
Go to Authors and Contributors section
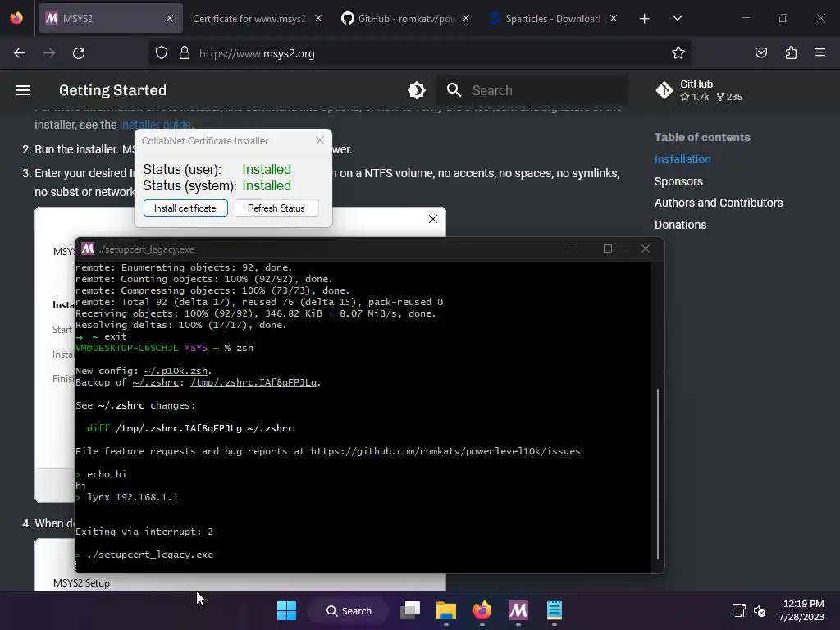(x=719, y=203)
